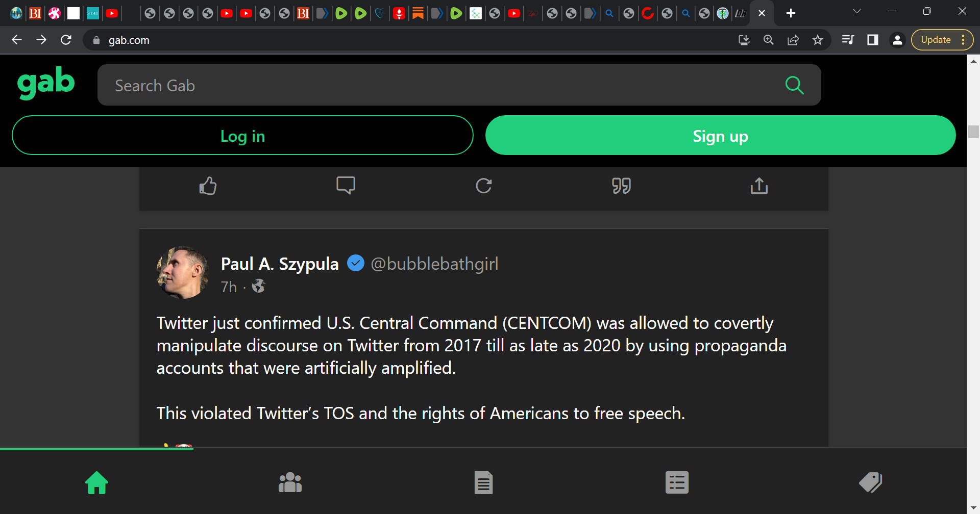Repost using the circular arrow icon

click(x=483, y=186)
